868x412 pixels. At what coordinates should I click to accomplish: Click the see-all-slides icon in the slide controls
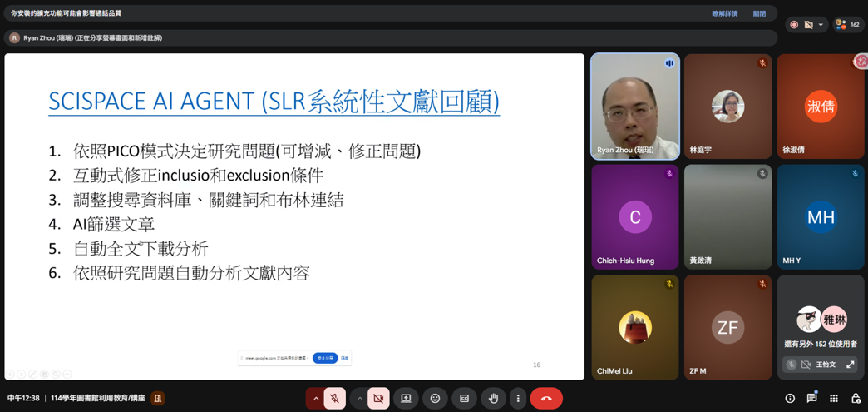point(44,374)
